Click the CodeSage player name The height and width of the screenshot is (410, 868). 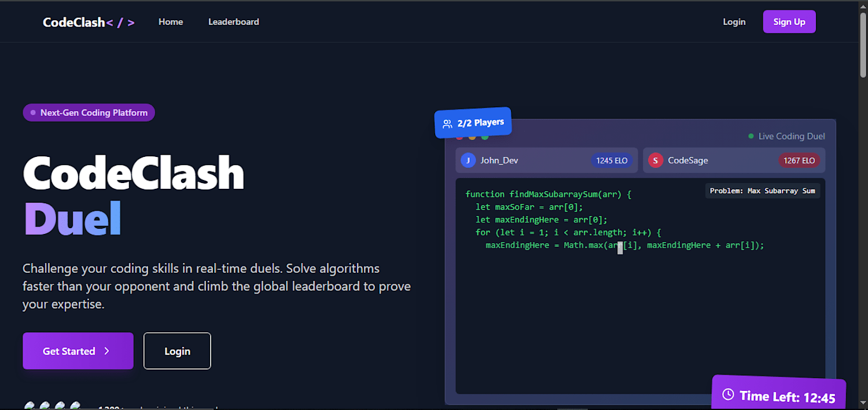coord(688,160)
